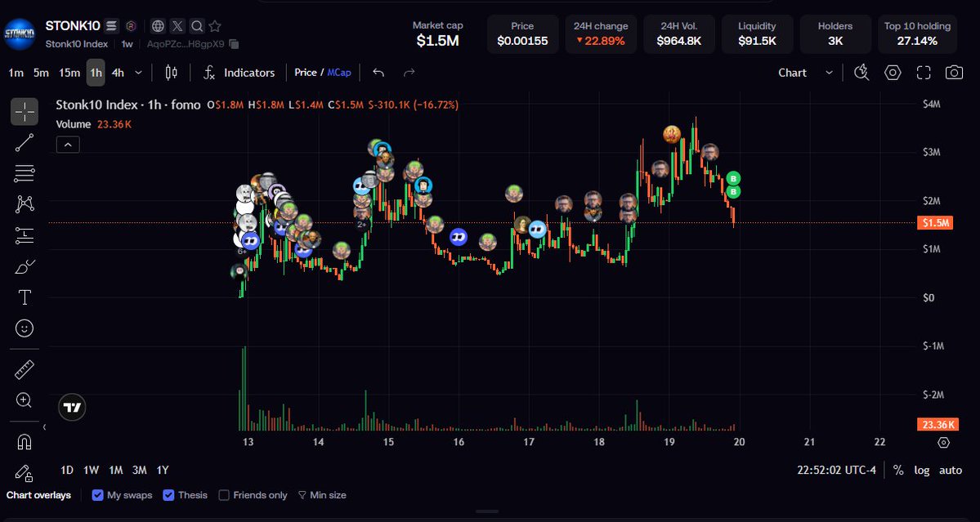Screen dimensions: 980x522
Task: Click the Solana chain icon beside STONK10
Action: click(112, 26)
